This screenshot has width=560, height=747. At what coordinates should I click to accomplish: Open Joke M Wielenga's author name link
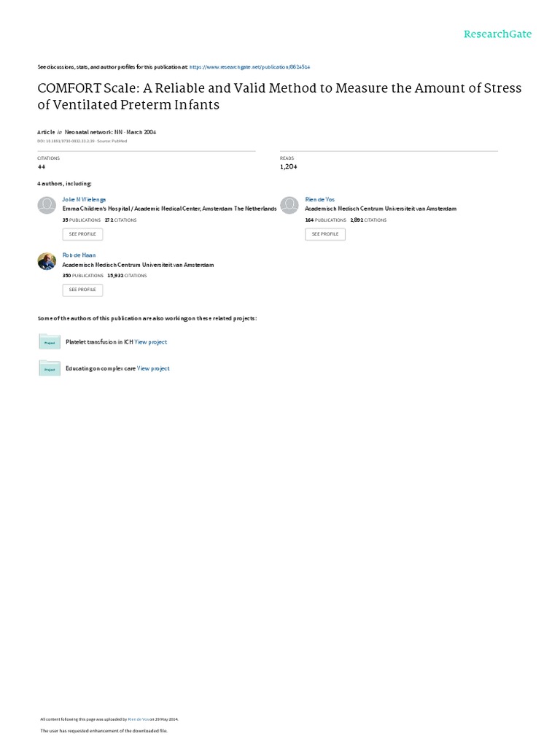pyautogui.click(x=84, y=199)
